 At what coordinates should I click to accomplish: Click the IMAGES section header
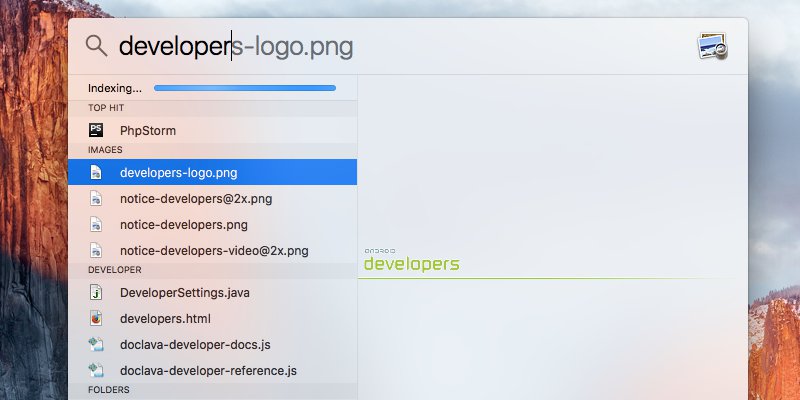(105, 150)
